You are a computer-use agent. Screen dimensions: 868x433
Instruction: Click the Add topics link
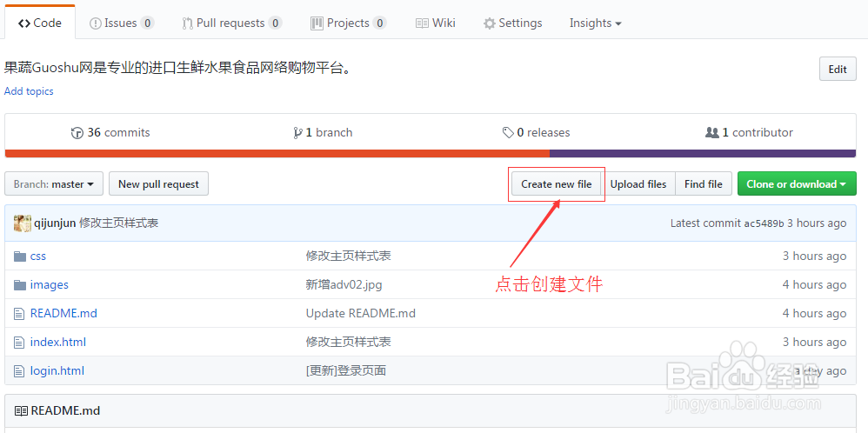[x=29, y=91]
